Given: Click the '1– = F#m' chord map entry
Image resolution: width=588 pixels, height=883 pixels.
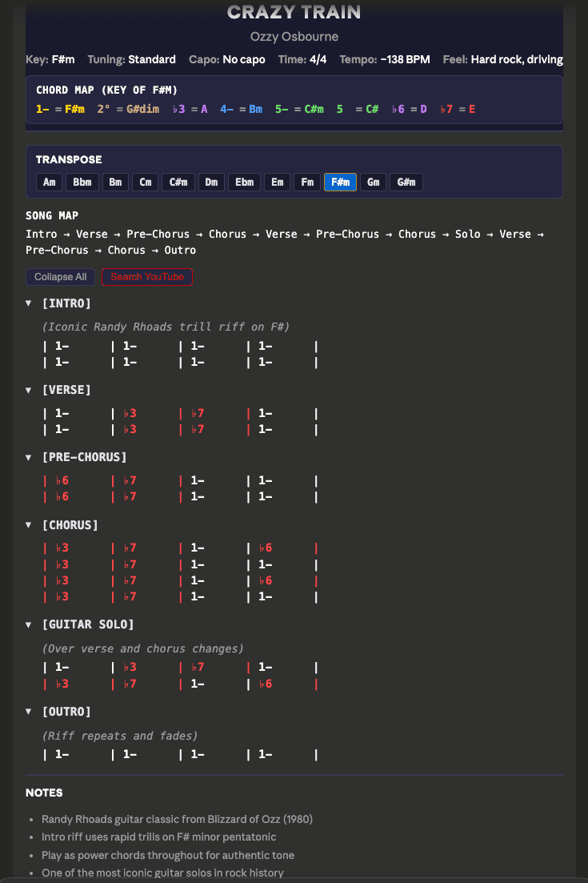Looking at the screenshot, I should pyautogui.click(x=60, y=109).
